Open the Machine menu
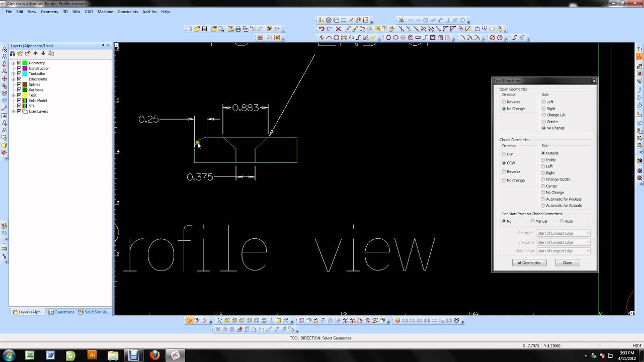 105,12
